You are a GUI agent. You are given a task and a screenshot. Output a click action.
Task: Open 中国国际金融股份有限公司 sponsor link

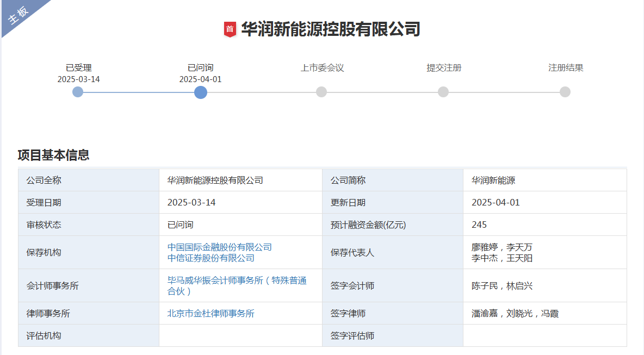click(219, 247)
